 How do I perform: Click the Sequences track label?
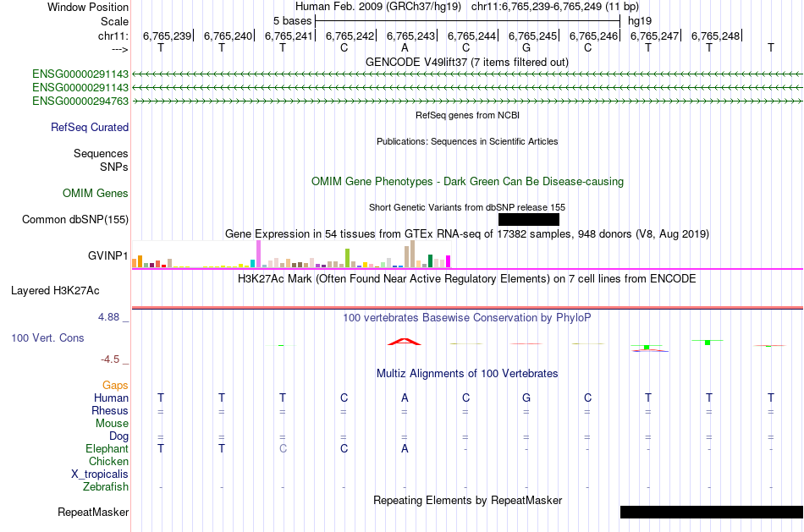(x=101, y=153)
